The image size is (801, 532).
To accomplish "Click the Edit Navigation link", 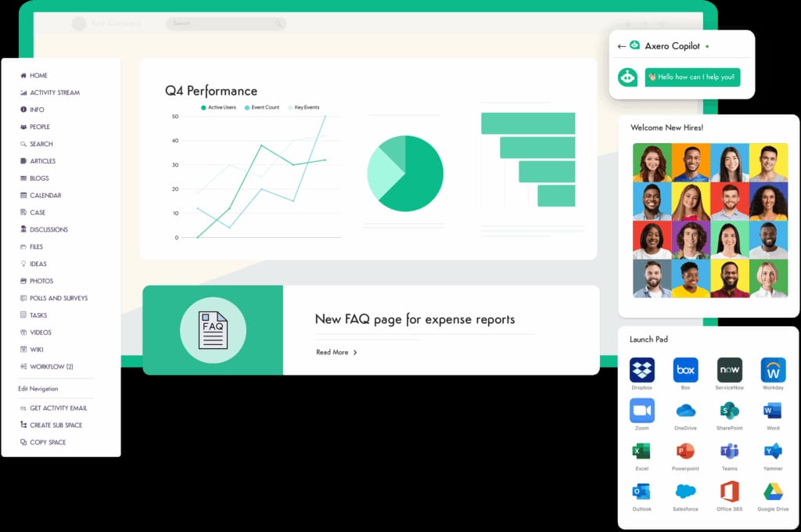I will [38, 389].
